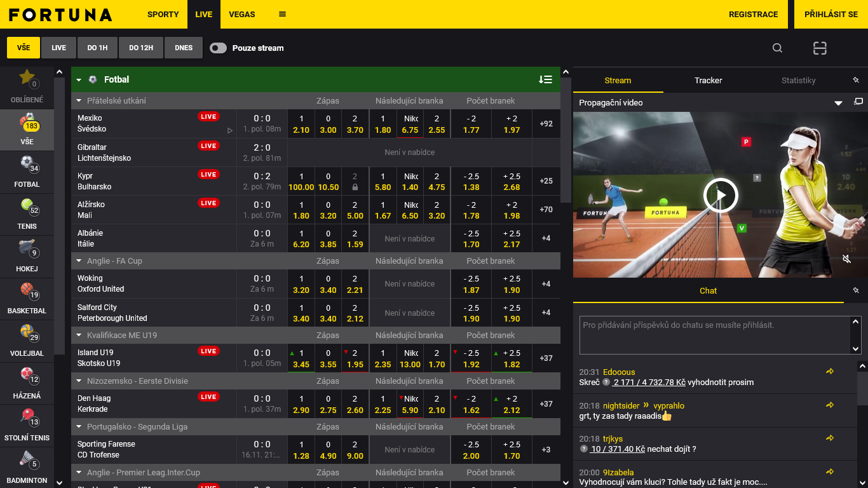Click the PŘIHLÁSIT SE button

click(831, 14)
